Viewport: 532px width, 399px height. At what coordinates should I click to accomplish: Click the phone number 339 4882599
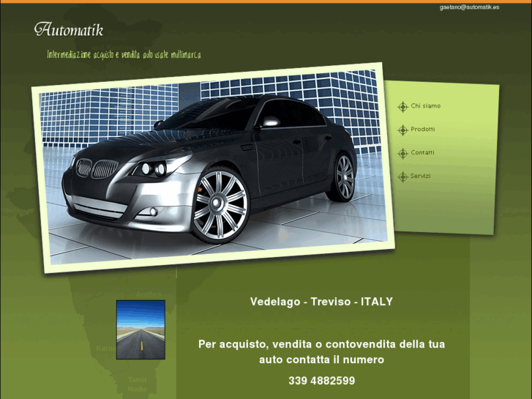coord(322,381)
